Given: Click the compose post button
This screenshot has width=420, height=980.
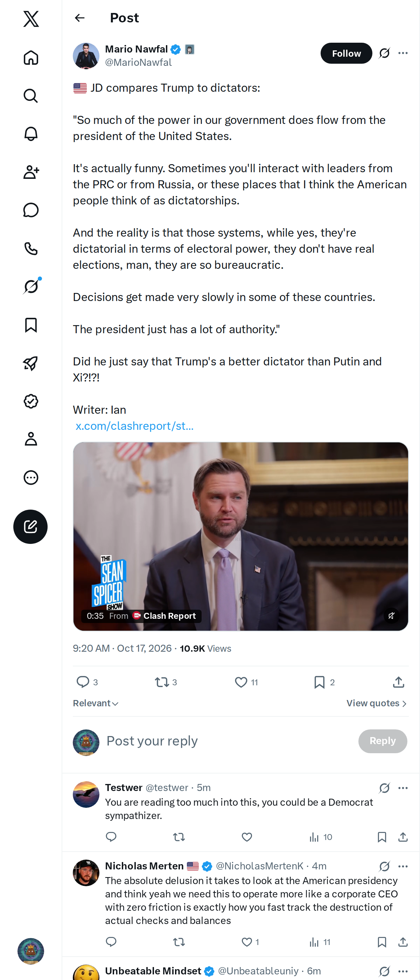Looking at the screenshot, I should 30,526.
